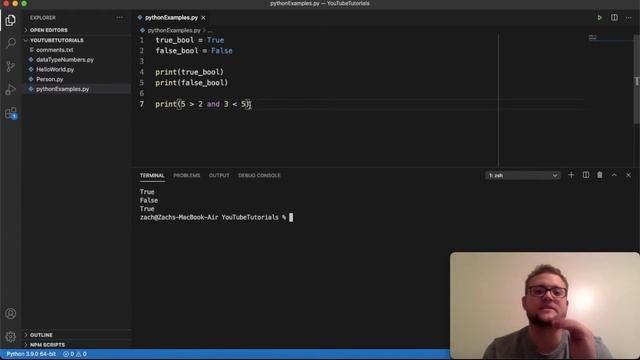Open the Accounts menu icon
Image resolution: width=640 pixels, height=360 pixels.
11,313
